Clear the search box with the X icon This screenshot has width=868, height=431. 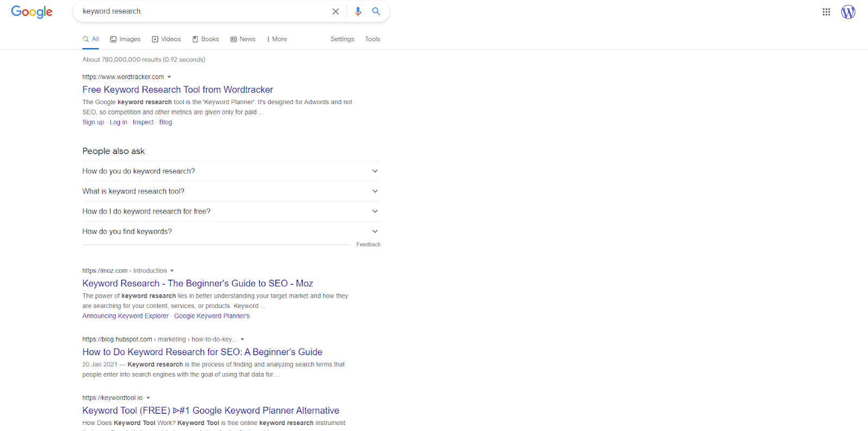pos(336,11)
